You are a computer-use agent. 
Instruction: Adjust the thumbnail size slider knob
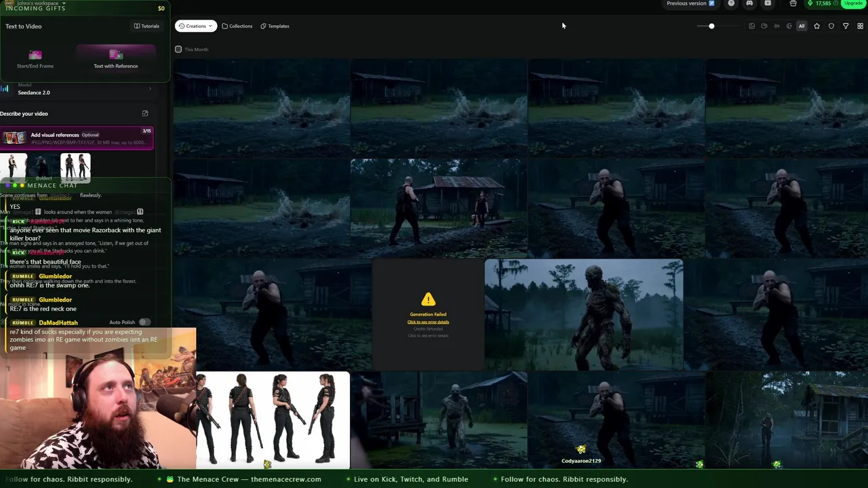coord(711,26)
